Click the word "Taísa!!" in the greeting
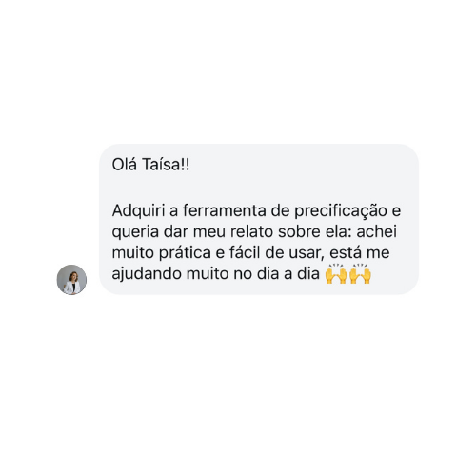 [166, 165]
